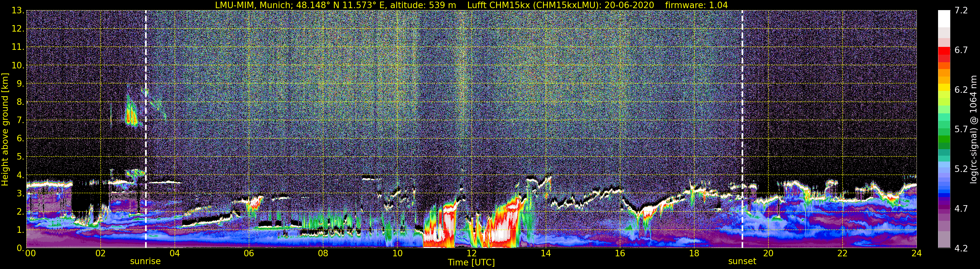Click the 10. label on height axis
The height and width of the screenshot is (269, 980).
click(18, 65)
